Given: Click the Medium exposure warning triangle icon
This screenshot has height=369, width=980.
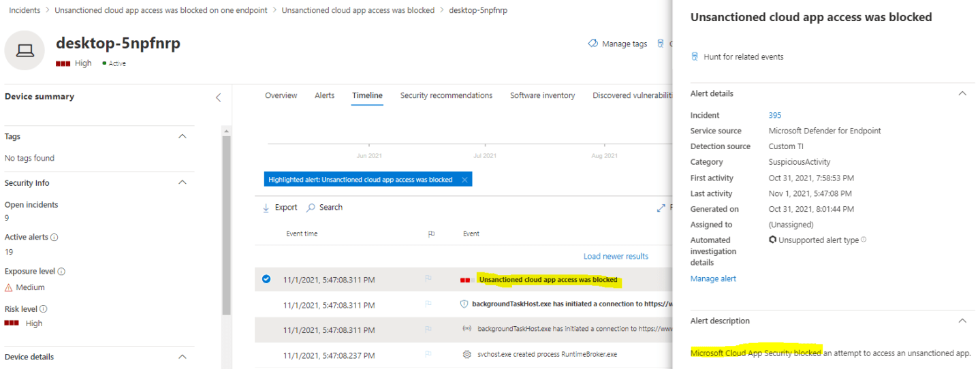Looking at the screenshot, I should click(x=9, y=287).
